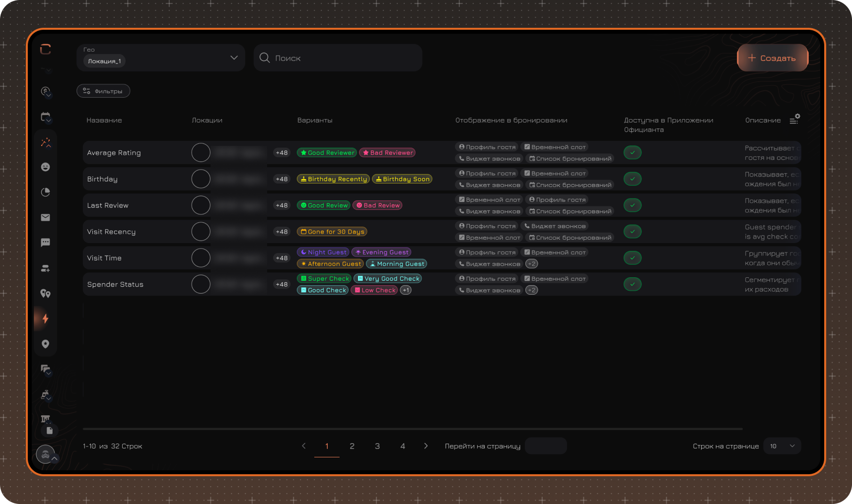Toggle waiter app availability for Visit Recency
The height and width of the screenshot is (504, 852).
[x=633, y=232]
